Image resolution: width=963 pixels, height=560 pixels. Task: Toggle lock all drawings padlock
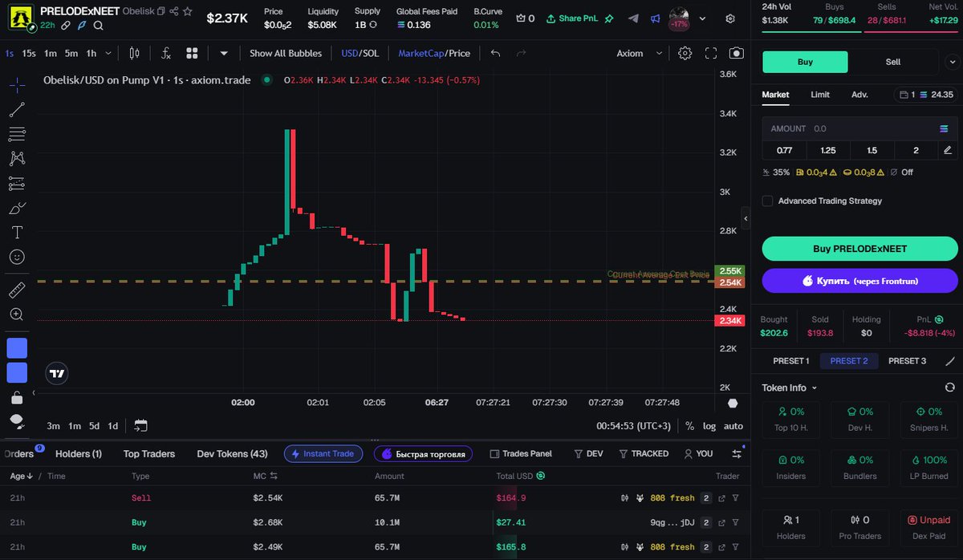(17, 397)
